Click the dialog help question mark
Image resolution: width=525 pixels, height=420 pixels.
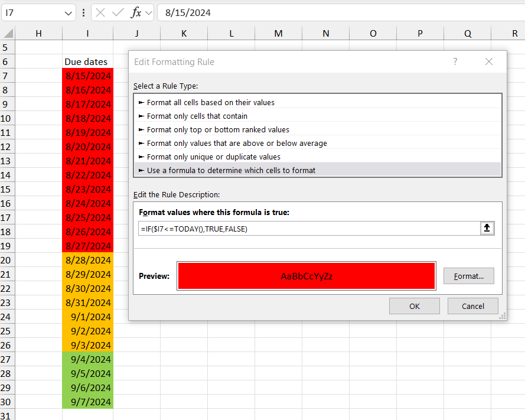point(455,61)
